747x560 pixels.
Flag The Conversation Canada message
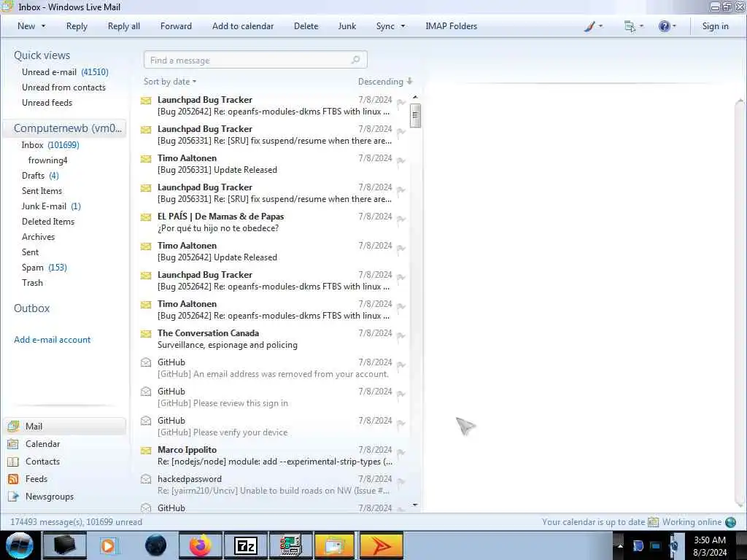[x=401, y=335]
